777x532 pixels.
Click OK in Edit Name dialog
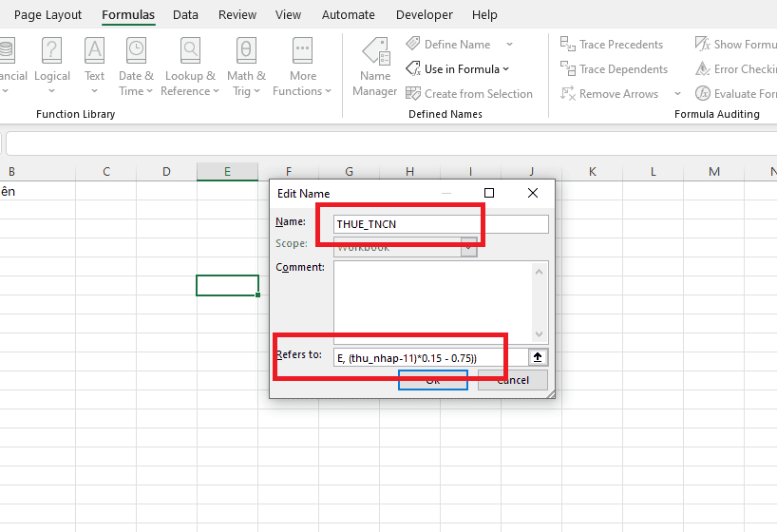432,380
